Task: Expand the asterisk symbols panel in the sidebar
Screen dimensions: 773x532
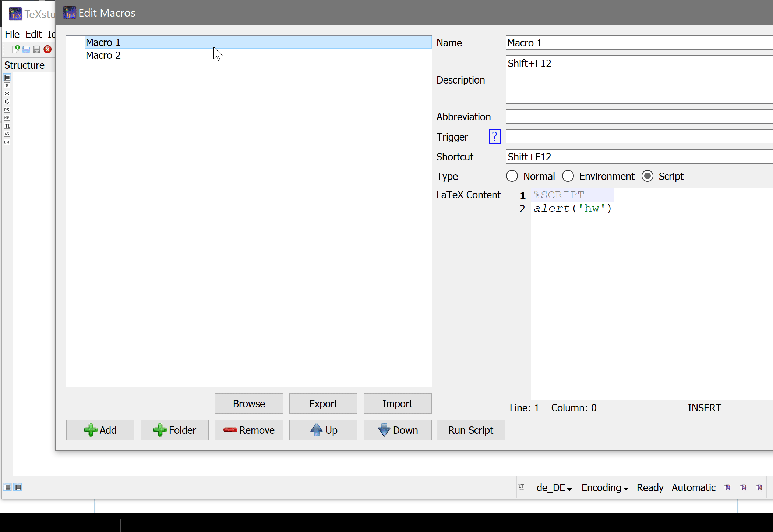Action: click(7, 93)
